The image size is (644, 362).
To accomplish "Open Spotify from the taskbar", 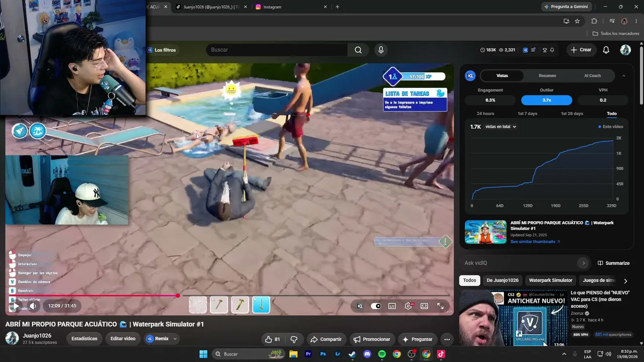I will tap(382, 354).
